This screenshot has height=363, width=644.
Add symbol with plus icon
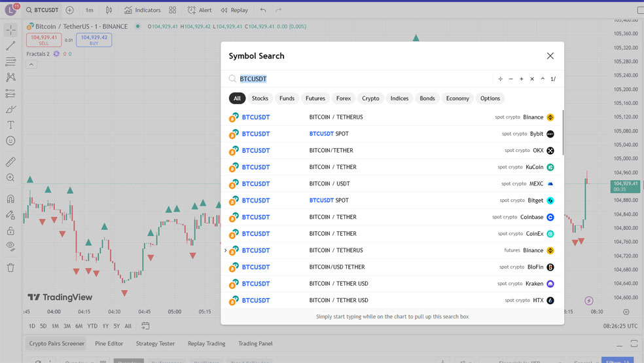pos(70,10)
